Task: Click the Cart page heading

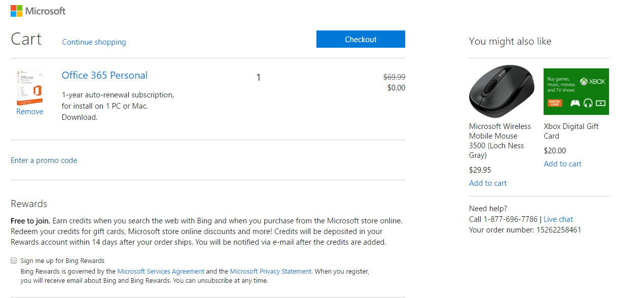Action: [x=26, y=39]
